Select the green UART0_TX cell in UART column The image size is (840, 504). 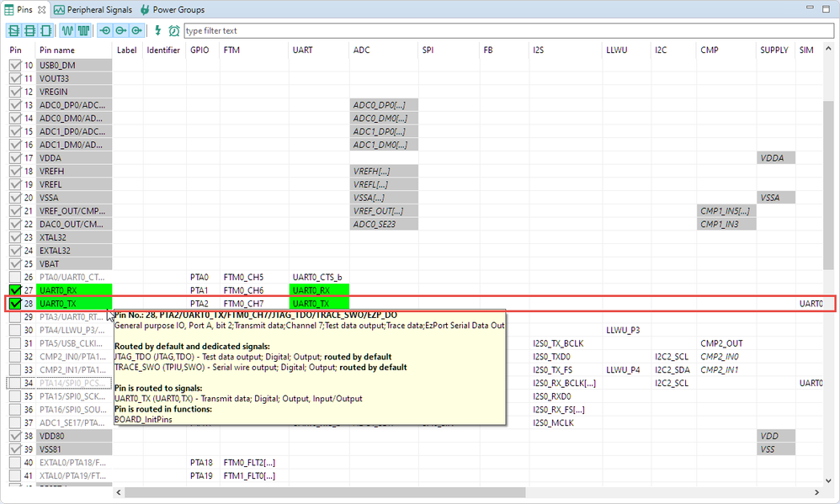319,304
